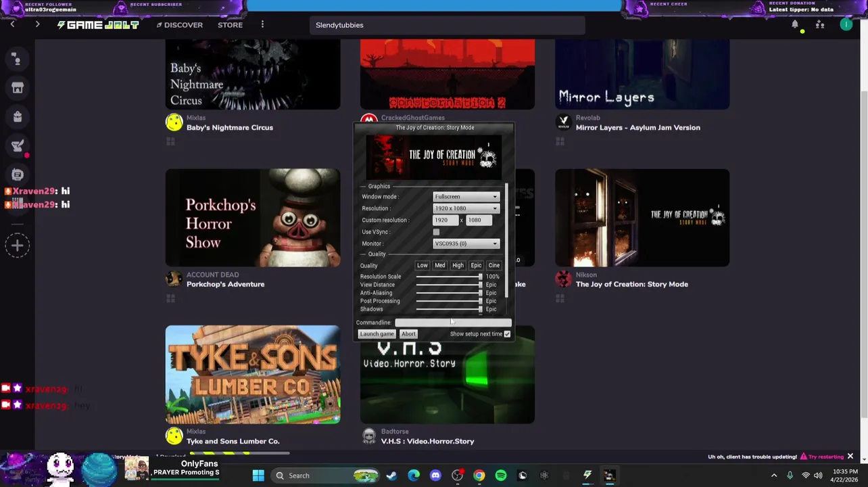Set Quality preset to Epic
The height and width of the screenshot is (487, 868).
coord(476,266)
